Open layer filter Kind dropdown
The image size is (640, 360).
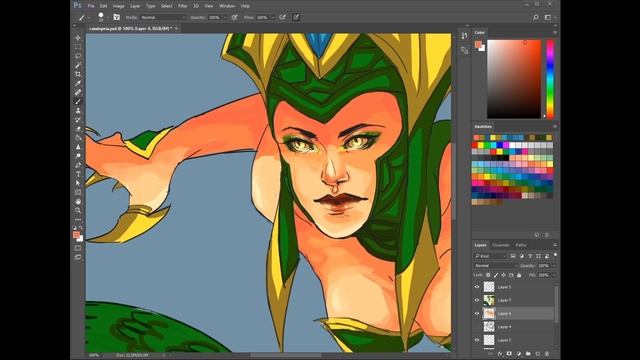490,256
